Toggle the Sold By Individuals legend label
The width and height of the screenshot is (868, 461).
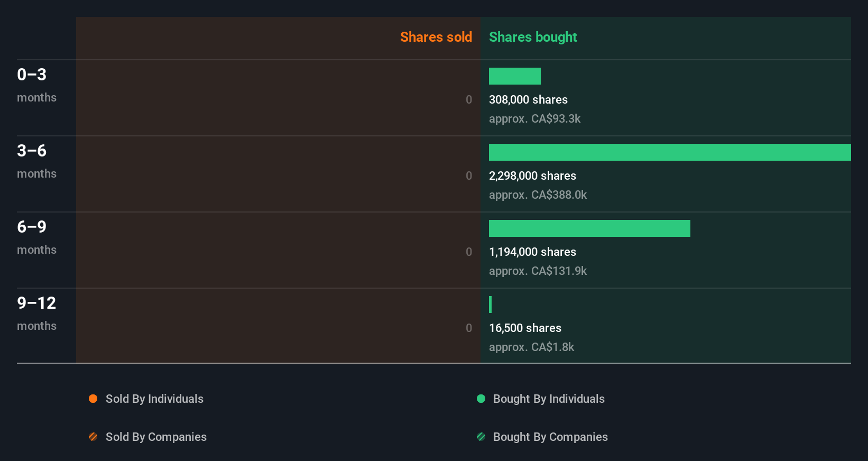[x=154, y=399]
